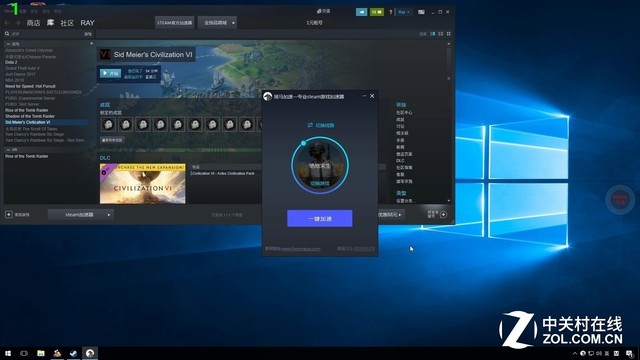Open the RAY profile tab
The width and height of the screenshot is (640, 360).
pyautogui.click(x=87, y=23)
